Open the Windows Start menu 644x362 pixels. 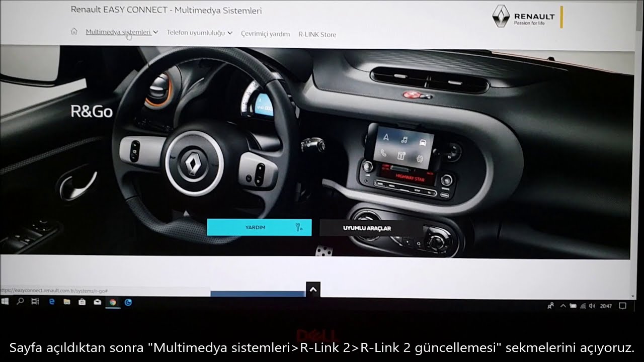coord(6,302)
